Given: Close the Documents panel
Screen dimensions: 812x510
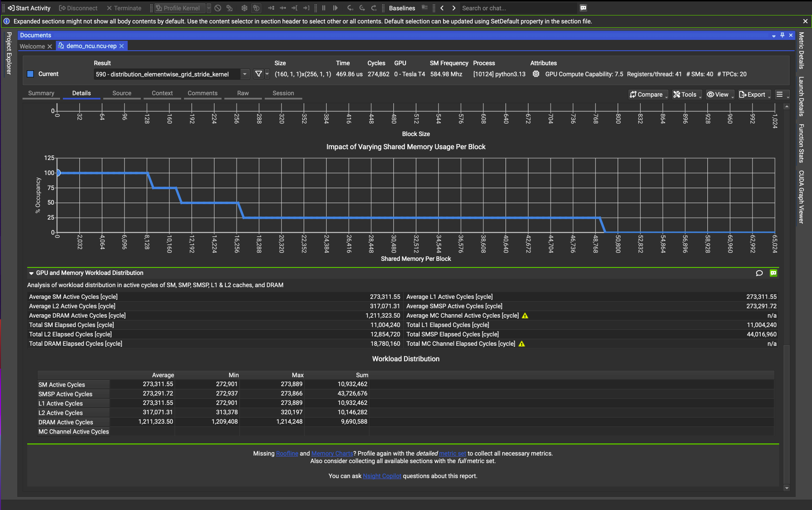Looking at the screenshot, I should [791, 35].
